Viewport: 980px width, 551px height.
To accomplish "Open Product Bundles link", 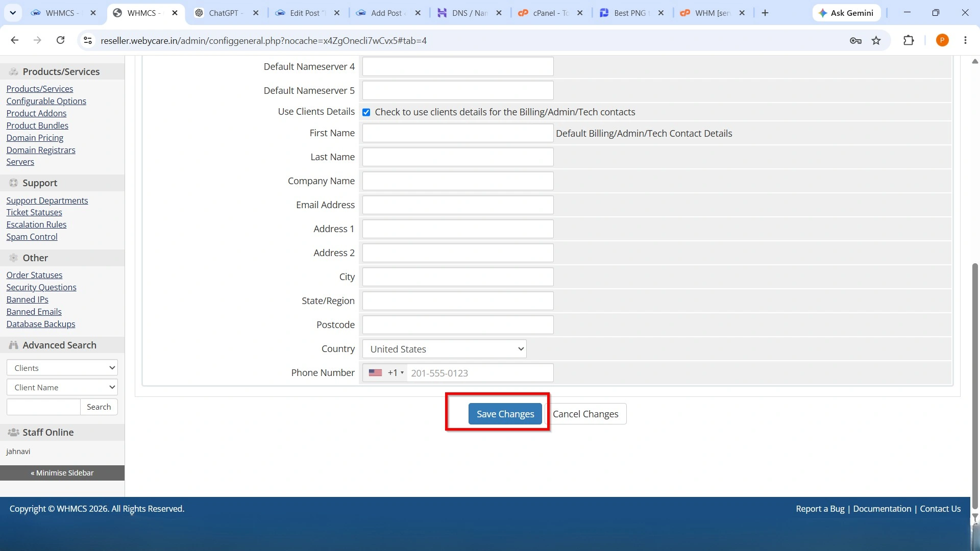I will pyautogui.click(x=37, y=126).
